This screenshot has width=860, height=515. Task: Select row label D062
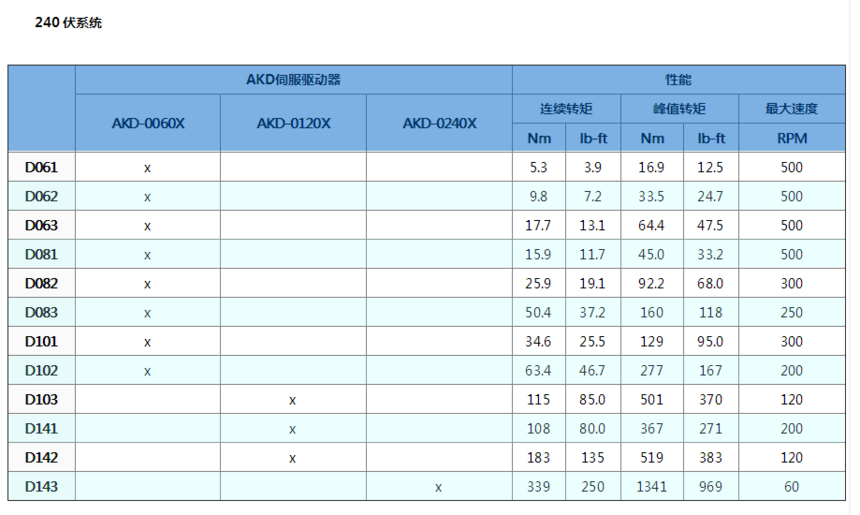pyautogui.click(x=41, y=196)
